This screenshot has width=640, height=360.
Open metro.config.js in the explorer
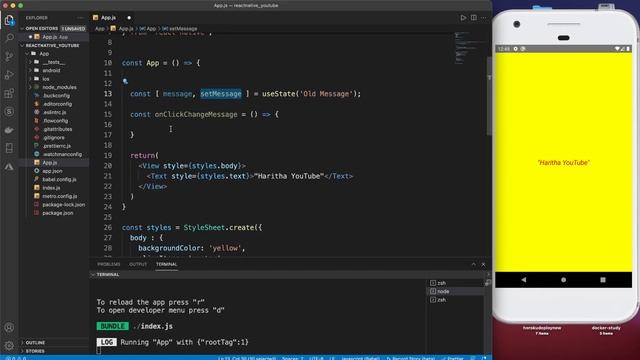point(60,196)
